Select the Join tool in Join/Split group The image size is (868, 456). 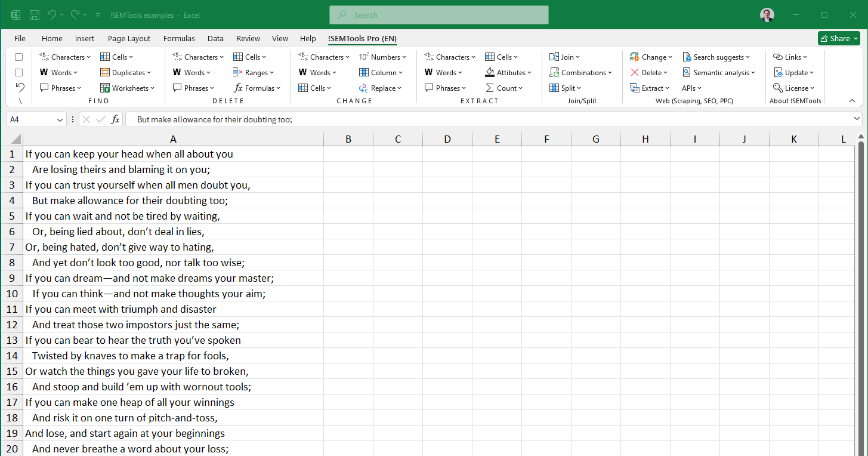pos(564,56)
